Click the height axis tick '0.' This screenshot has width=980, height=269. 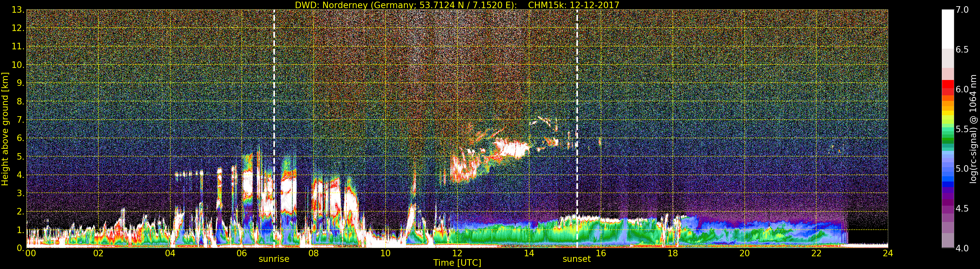point(21,248)
